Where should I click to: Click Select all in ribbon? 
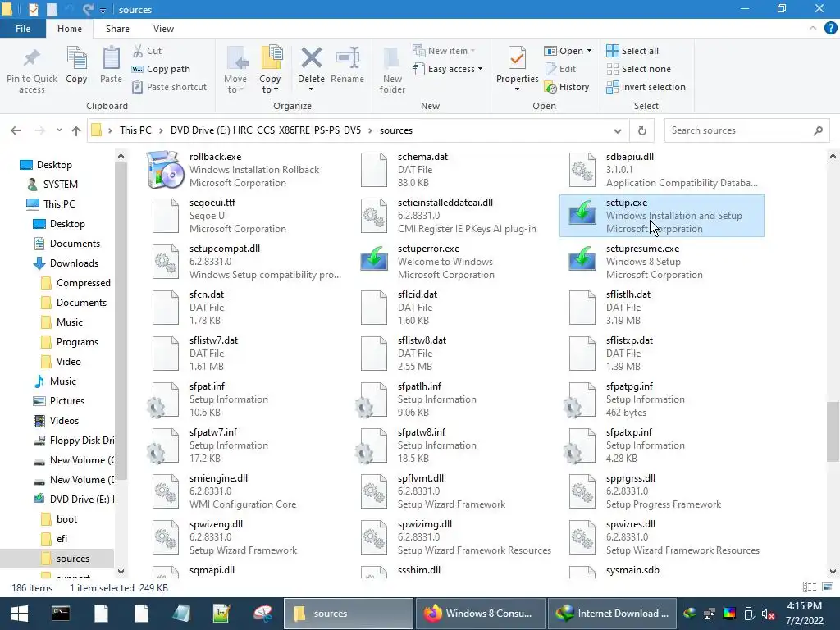point(632,51)
